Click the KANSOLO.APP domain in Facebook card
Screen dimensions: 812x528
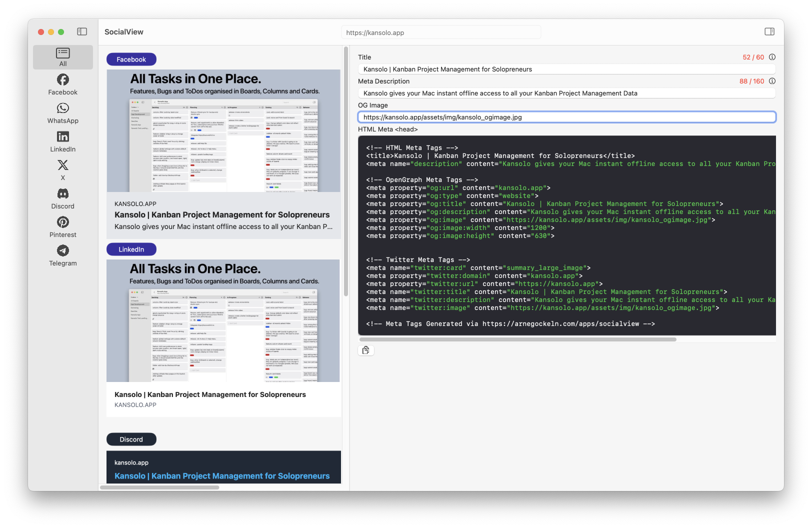pyautogui.click(x=135, y=203)
